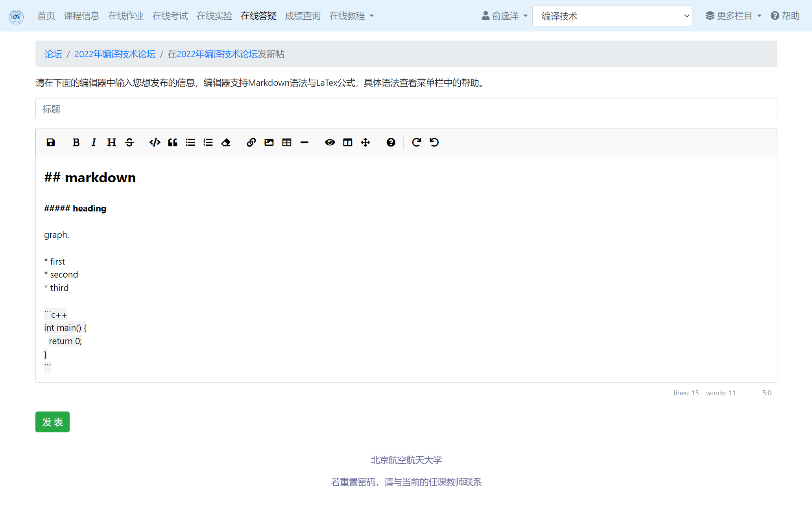Click the university logo in the navbar
This screenshot has height=506, width=812.
pos(17,17)
